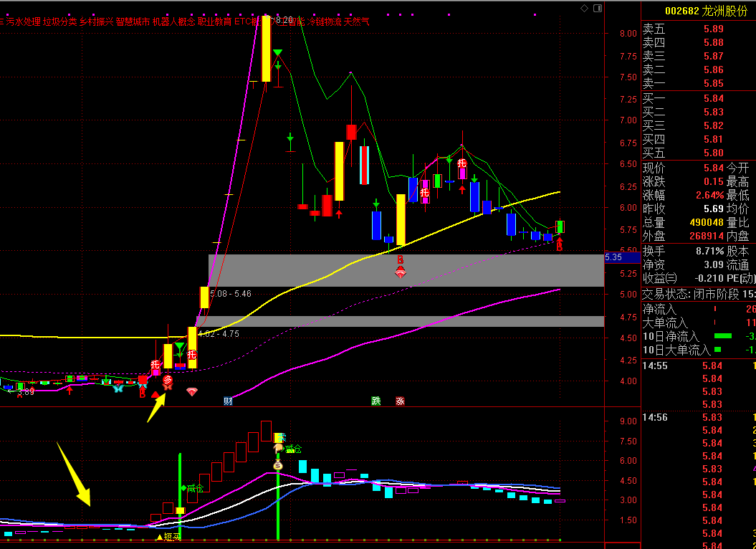Open the 智慧城市 concept tag
The image size is (756, 549).
(x=133, y=22)
